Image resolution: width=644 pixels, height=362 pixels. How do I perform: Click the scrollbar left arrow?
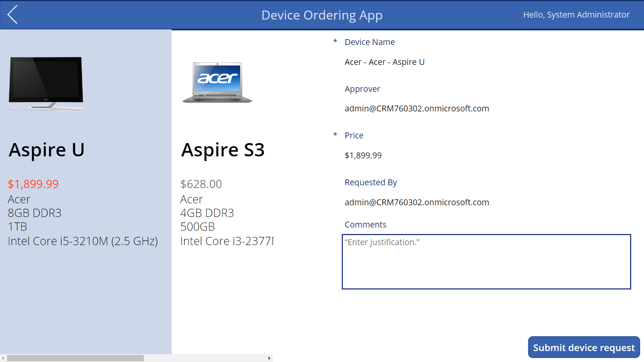(x=3, y=358)
